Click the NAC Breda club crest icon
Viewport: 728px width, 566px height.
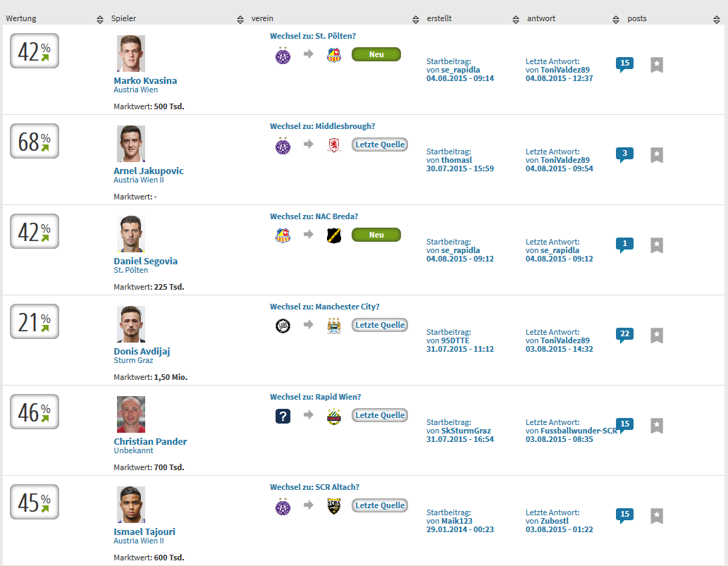tap(334, 235)
